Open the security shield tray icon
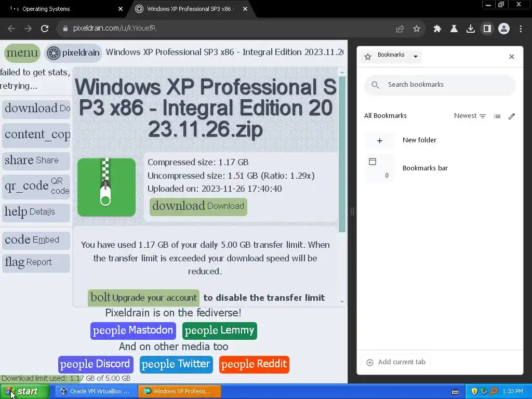Screen dimensions: 532x399 pyautogui.click(x=474, y=392)
